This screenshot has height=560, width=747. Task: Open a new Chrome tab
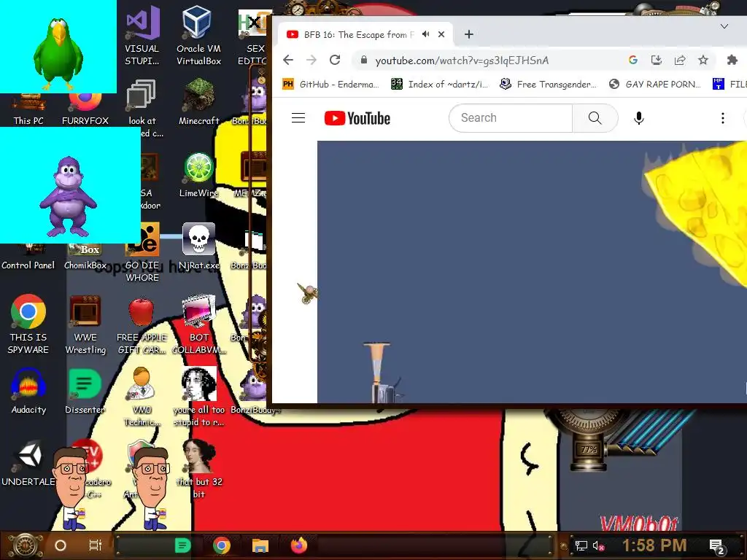tap(469, 34)
